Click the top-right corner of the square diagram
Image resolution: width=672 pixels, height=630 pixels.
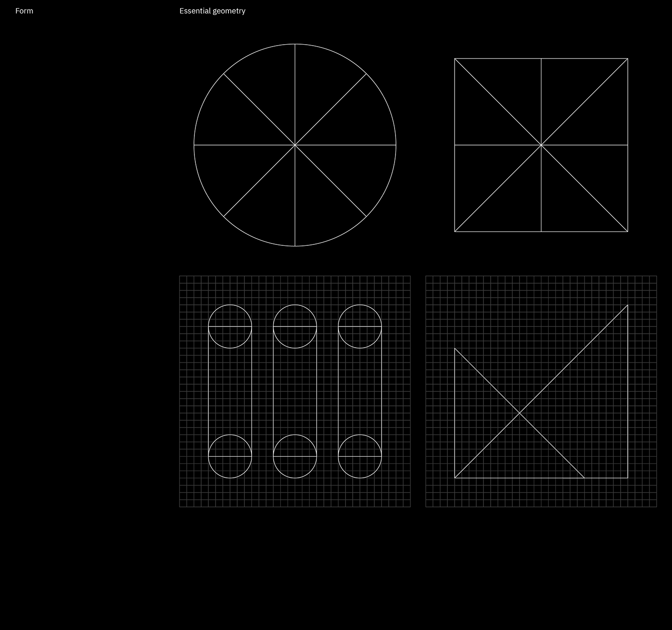627,59
